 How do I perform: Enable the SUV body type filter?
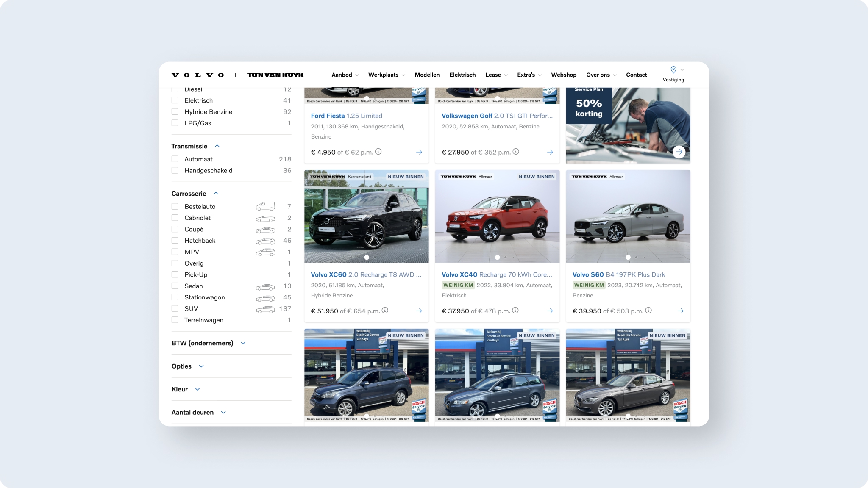click(175, 309)
